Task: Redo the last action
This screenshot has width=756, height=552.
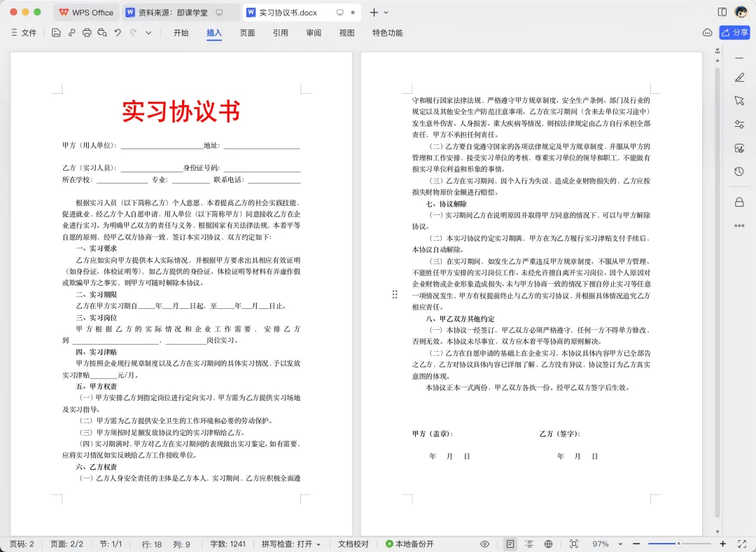Action: (x=133, y=33)
